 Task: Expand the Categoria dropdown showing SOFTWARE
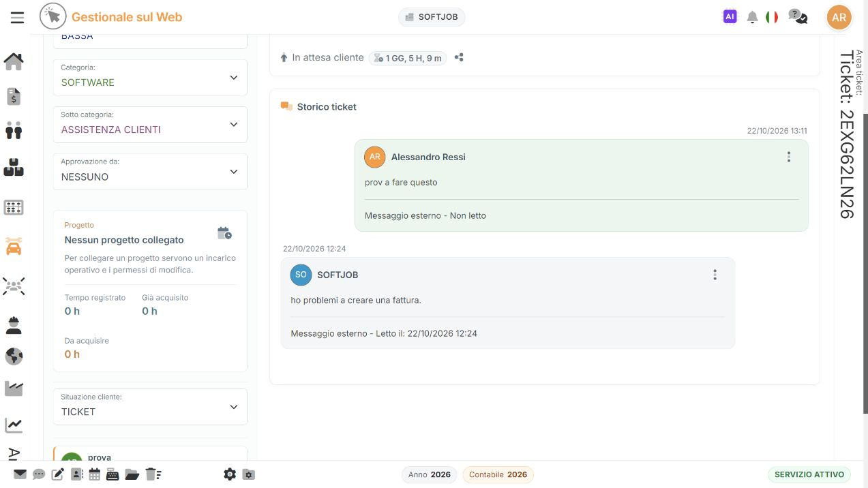tap(150, 77)
